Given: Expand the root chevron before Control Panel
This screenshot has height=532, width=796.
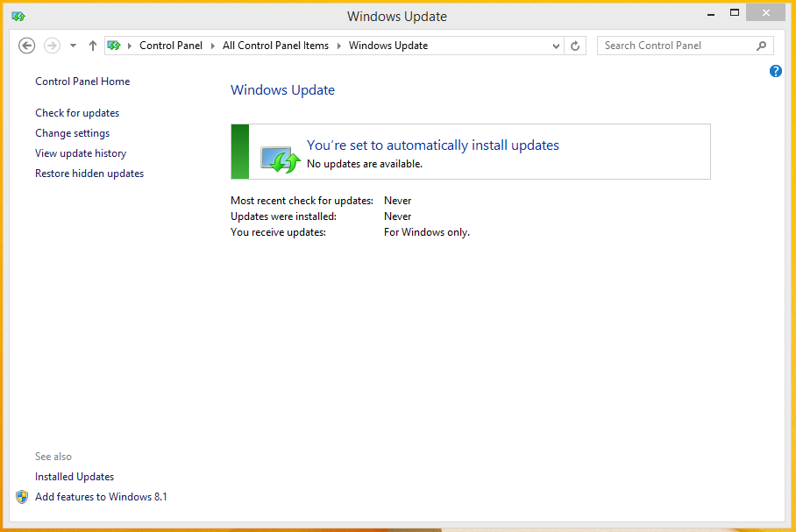Looking at the screenshot, I should pos(130,46).
